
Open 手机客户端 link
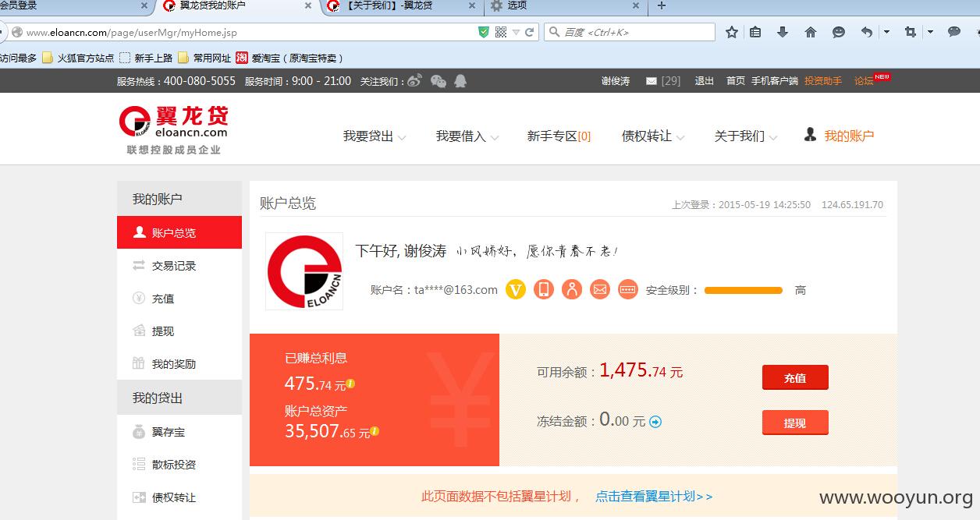(x=775, y=81)
